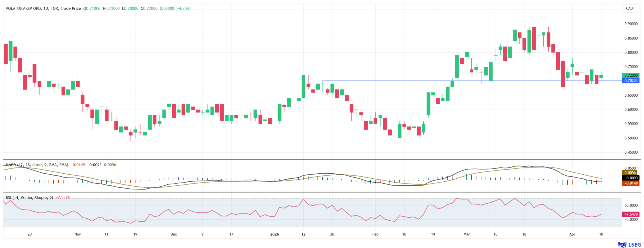Click the orange -0.0149 histogram tag

tap(631, 183)
